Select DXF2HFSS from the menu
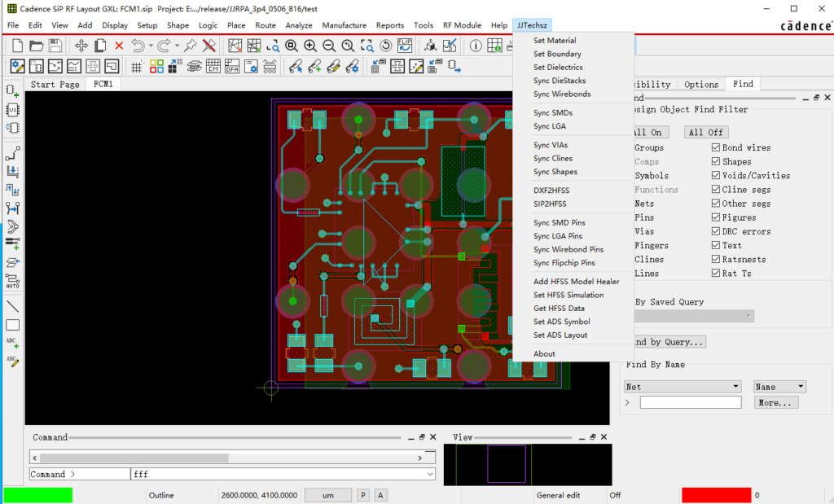The width and height of the screenshot is (834, 504). tap(551, 190)
